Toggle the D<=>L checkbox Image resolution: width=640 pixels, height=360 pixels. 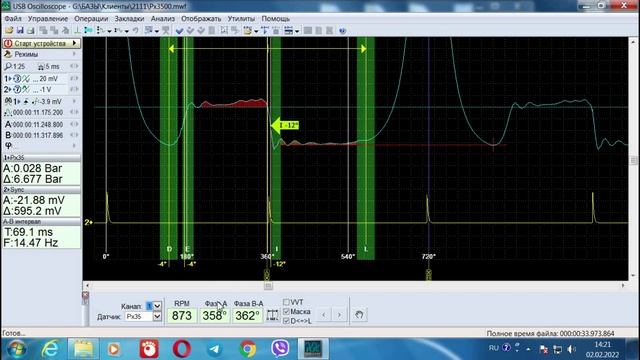[286, 321]
